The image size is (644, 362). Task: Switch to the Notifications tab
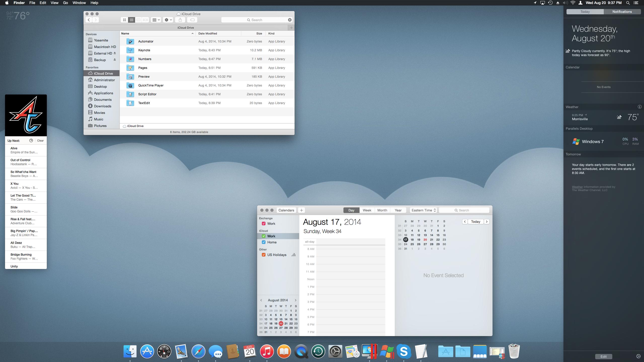[622, 12]
